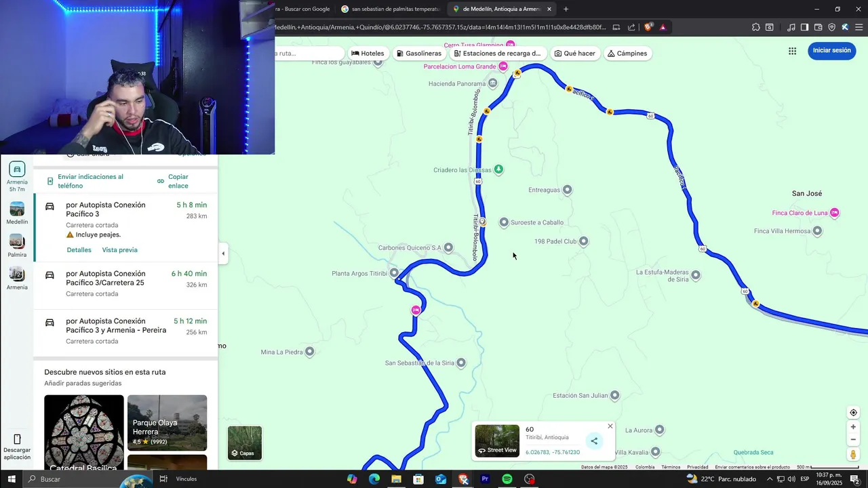This screenshot has height=488, width=868.
Task: Open Vista previa of the route
Action: (x=119, y=250)
